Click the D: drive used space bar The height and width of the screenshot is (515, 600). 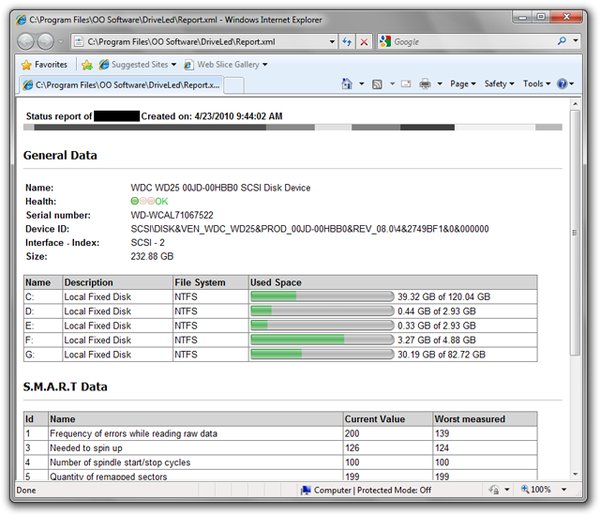pos(322,311)
